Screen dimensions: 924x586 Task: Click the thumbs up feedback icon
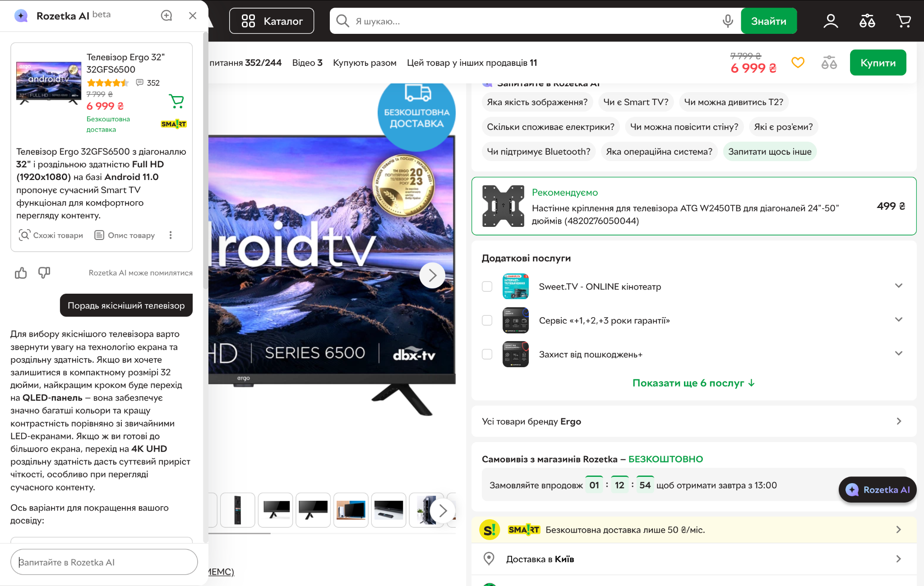(21, 273)
